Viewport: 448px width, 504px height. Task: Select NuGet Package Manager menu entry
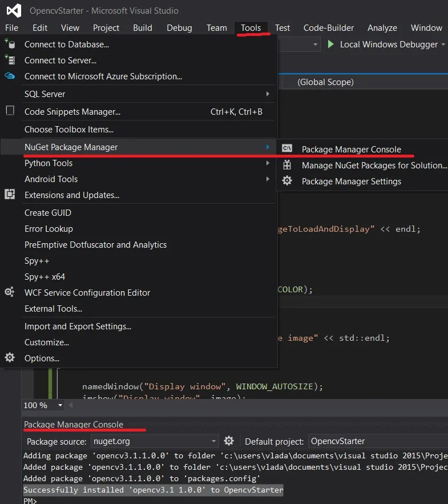click(139, 147)
